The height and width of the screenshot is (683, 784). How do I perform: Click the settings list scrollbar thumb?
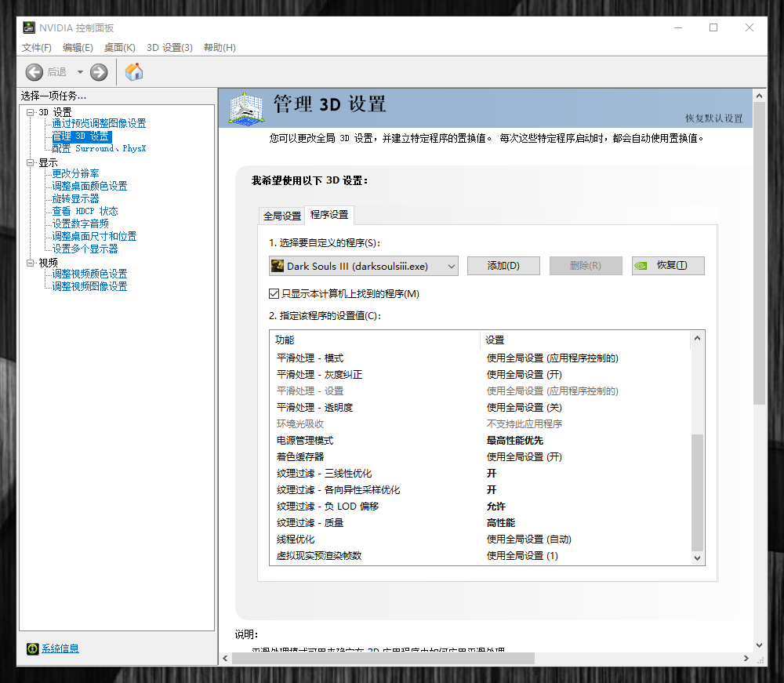tap(697, 492)
